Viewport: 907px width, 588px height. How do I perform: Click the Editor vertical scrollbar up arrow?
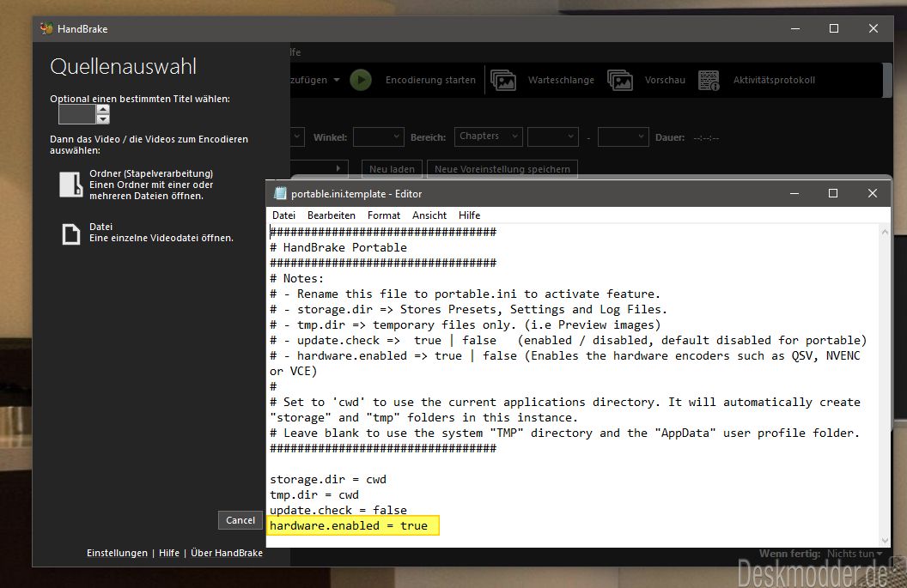click(885, 232)
